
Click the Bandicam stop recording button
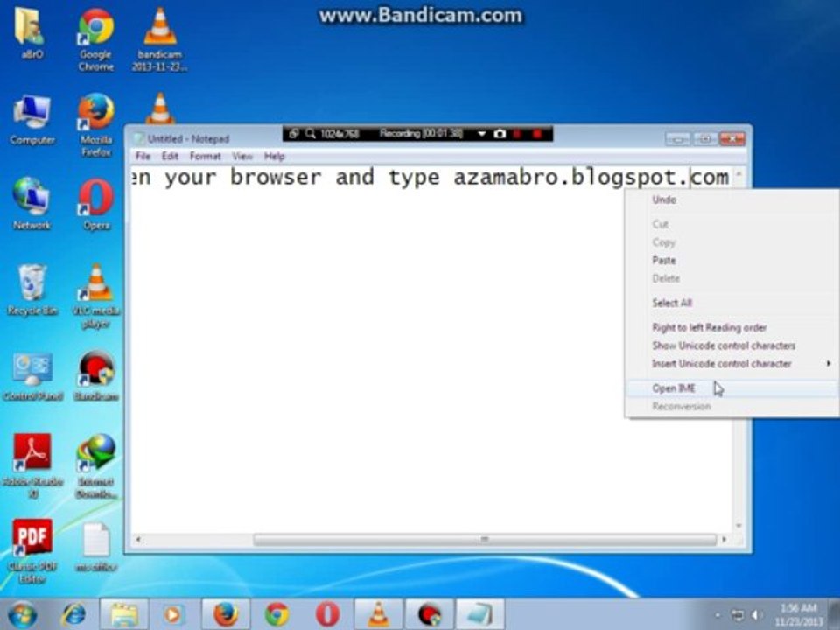pos(537,134)
